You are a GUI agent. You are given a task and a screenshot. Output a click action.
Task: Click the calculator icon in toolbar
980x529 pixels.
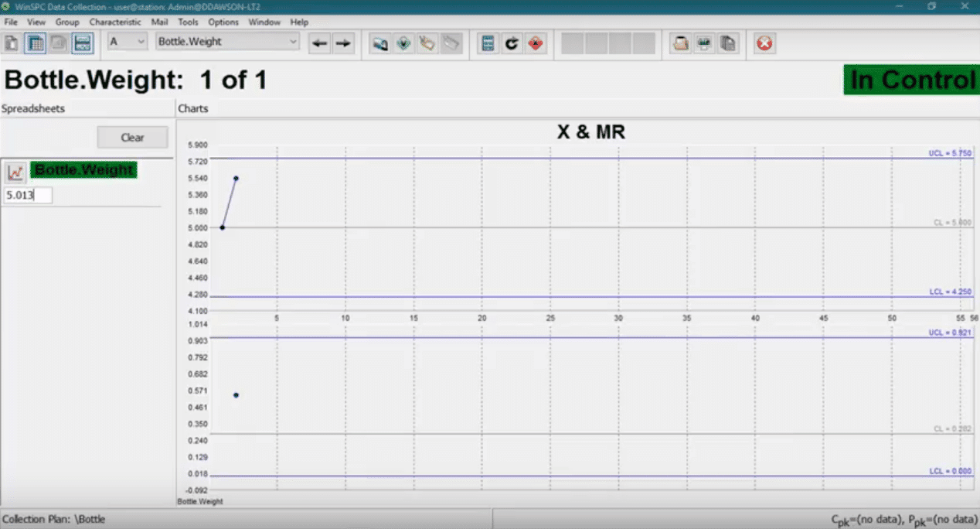click(488, 43)
